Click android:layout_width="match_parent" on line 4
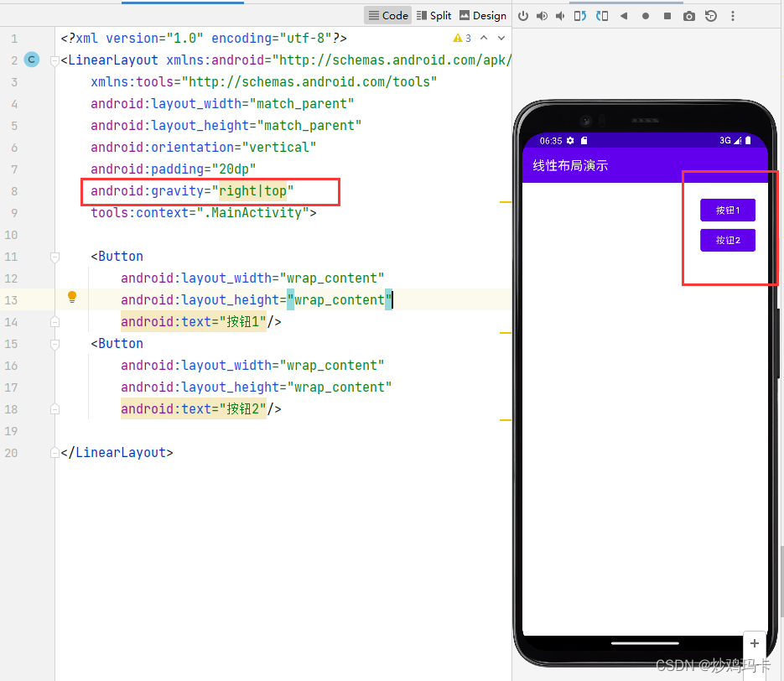This screenshot has height=681, width=784. pyautogui.click(x=222, y=104)
